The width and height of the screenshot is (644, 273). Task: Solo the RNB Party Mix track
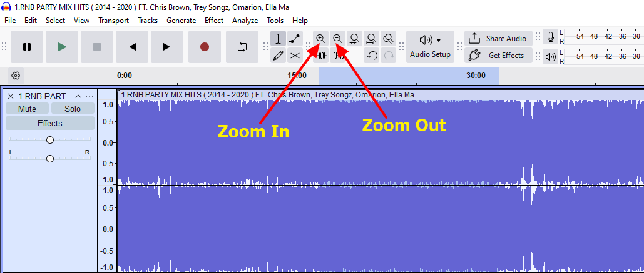73,109
